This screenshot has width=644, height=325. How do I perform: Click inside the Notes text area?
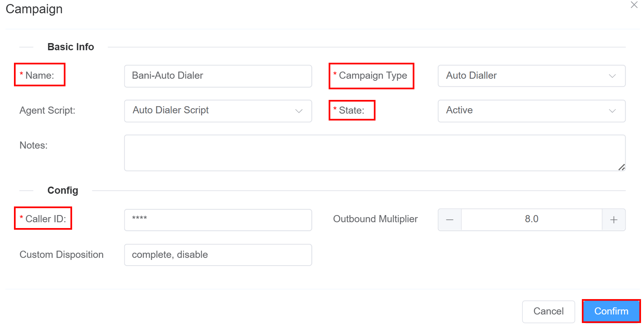click(375, 153)
